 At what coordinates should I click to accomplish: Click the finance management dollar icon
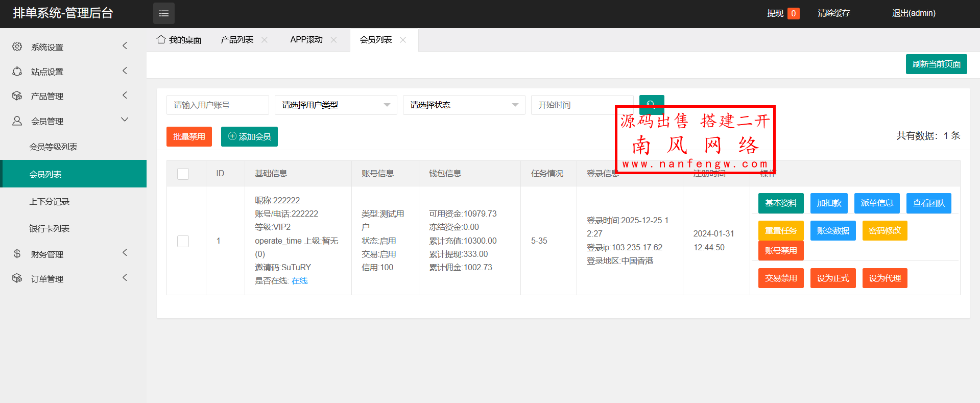click(x=17, y=254)
